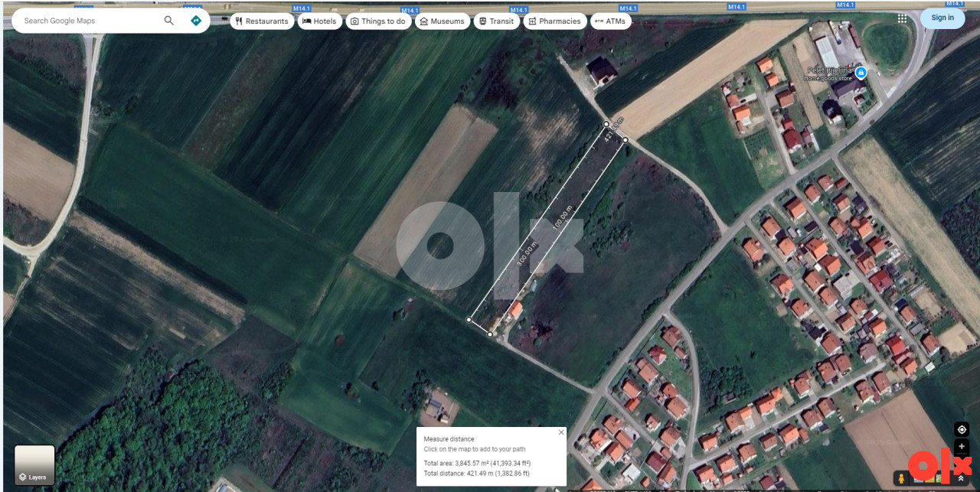Select the northeast measurement vertex point

(x=625, y=139)
